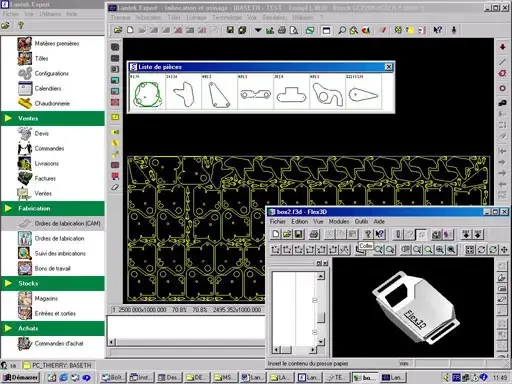Open Edition menu in Flex3D

pos(300,221)
